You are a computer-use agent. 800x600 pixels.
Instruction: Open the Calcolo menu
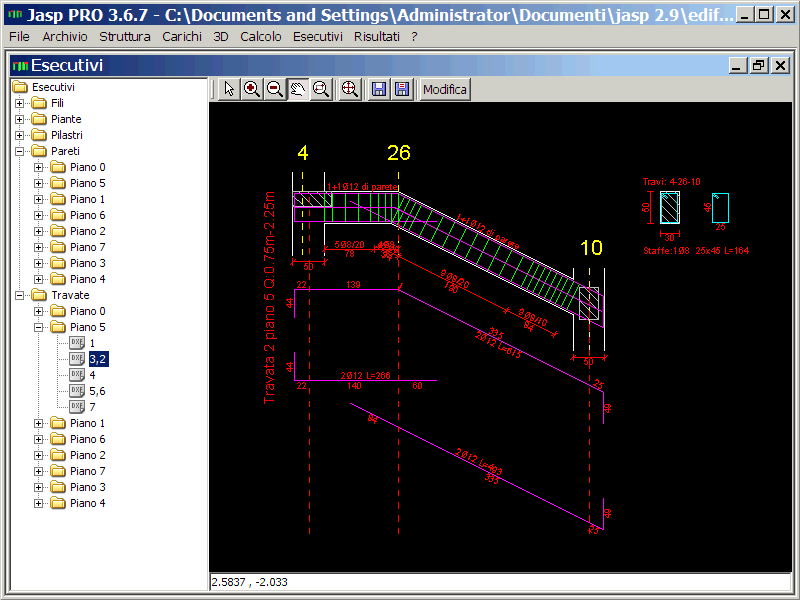click(261, 36)
